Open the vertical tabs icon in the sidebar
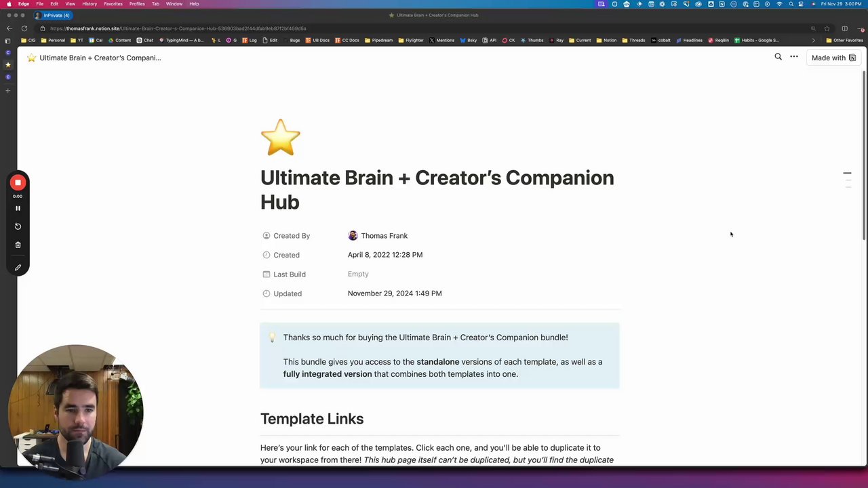 (8, 41)
